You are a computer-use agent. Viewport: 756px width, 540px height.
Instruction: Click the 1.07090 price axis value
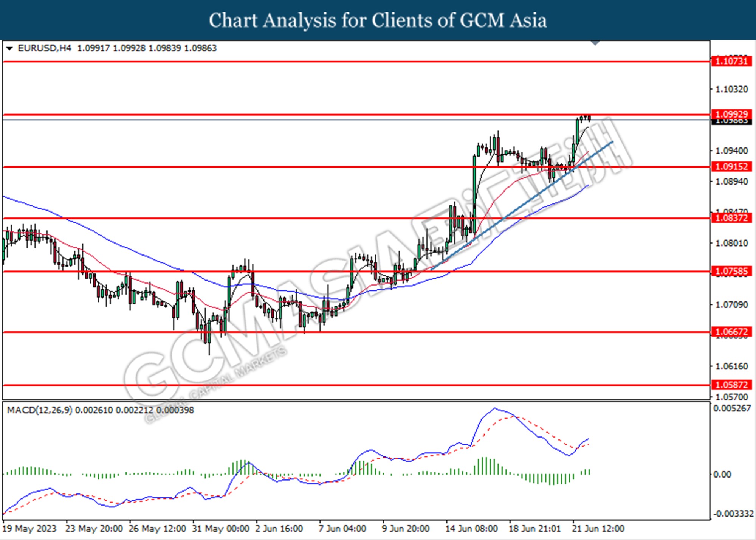pyautogui.click(x=732, y=305)
